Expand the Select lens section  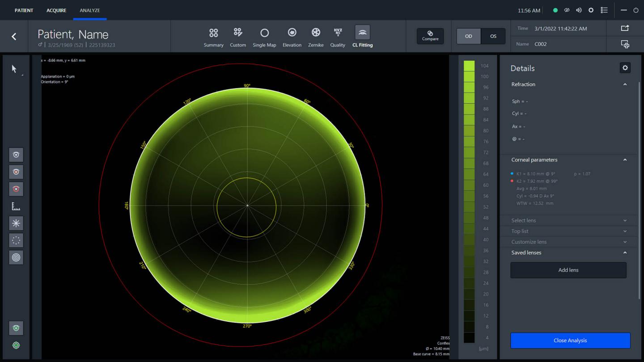click(x=568, y=220)
